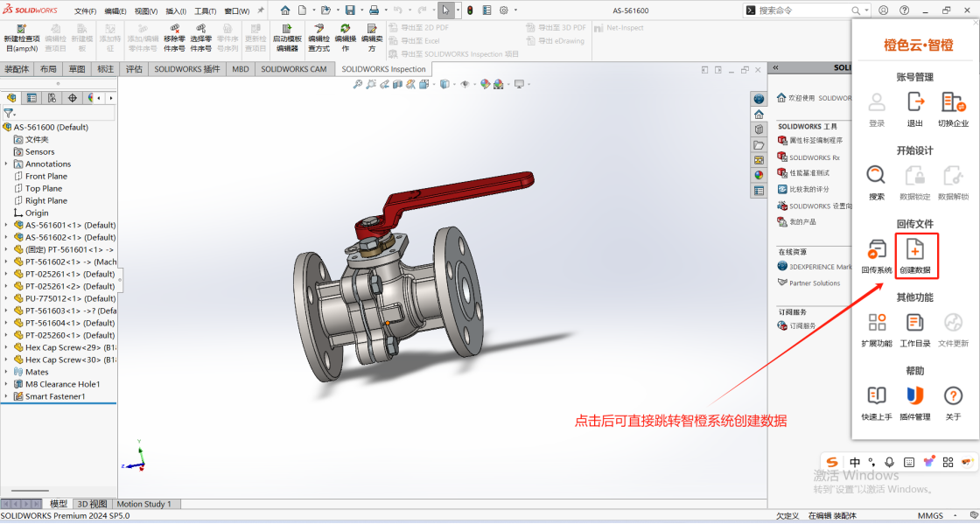The height and width of the screenshot is (524, 980).
Task: Open 工作目录 icon
Action: click(x=915, y=330)
